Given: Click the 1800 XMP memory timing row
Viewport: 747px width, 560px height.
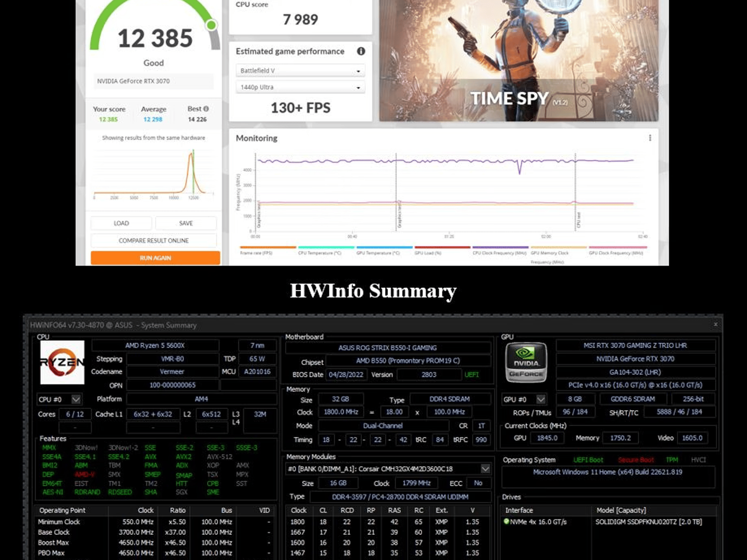Looking at the screenshot, I should tap(387, 522).
